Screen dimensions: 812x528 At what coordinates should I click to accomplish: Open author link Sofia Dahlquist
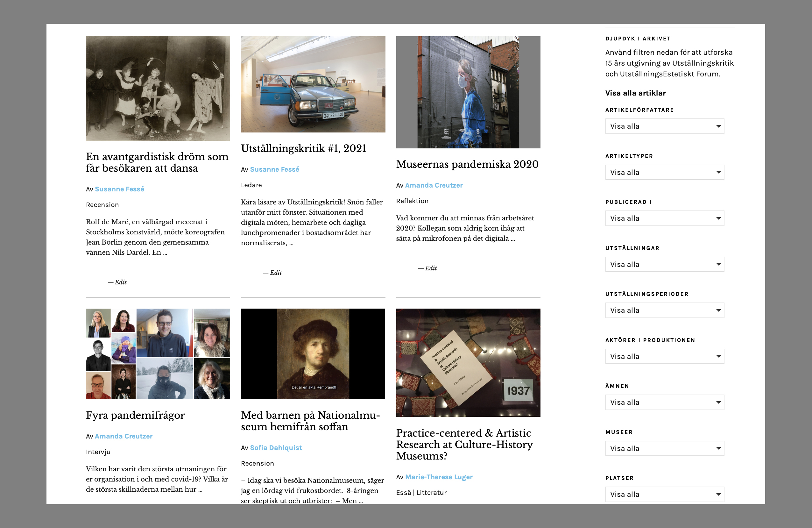276,447
